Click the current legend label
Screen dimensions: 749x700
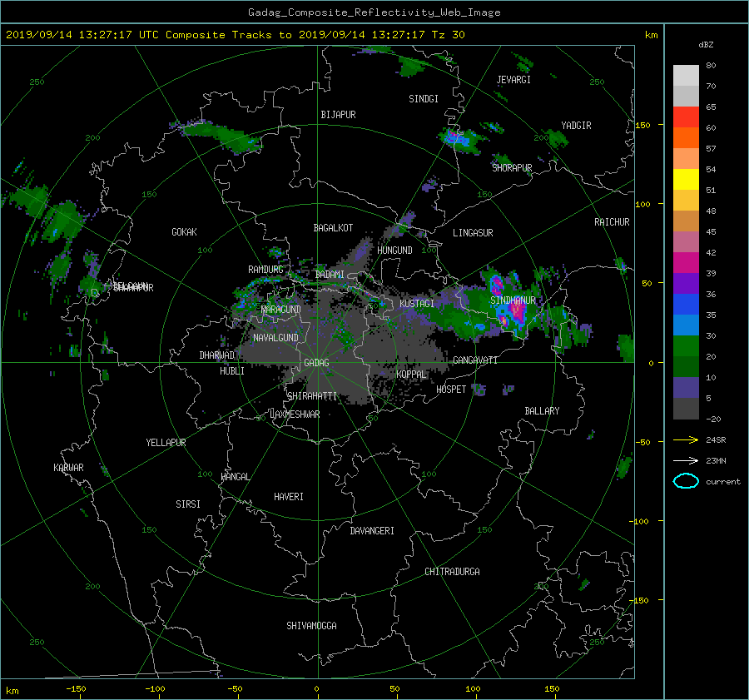click(x=722, y=482)
